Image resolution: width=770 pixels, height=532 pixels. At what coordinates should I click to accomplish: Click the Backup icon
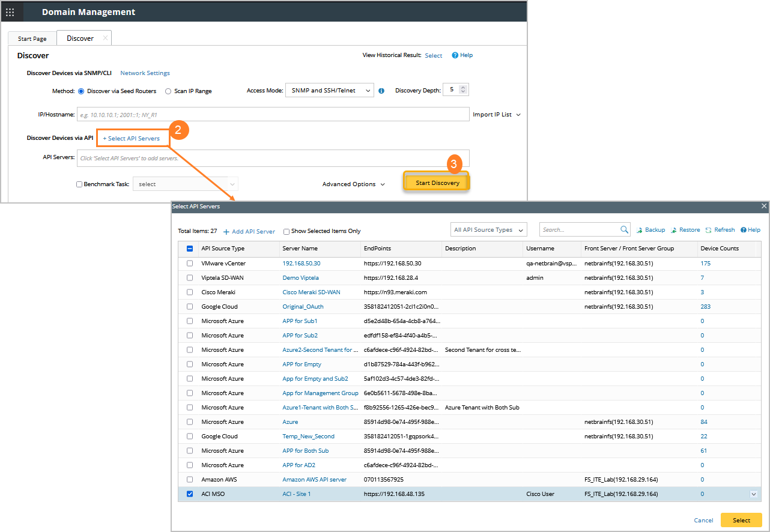640,230
